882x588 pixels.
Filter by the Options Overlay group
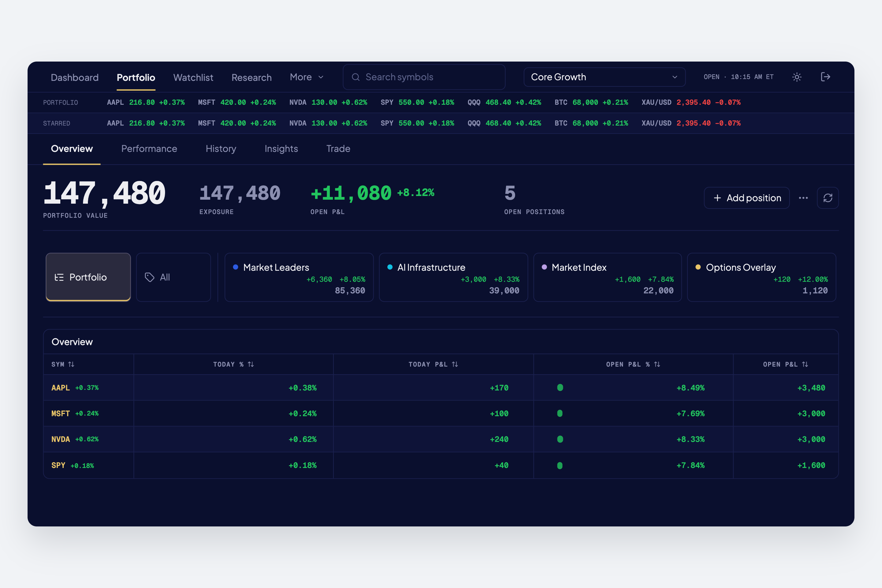point(762,277)
